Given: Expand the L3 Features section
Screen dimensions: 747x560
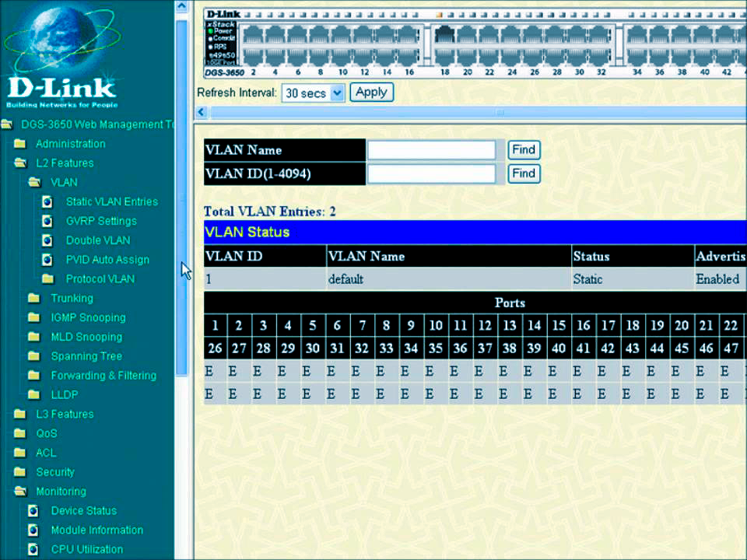Looking at the screenshot, I should (x=65, y=414).
